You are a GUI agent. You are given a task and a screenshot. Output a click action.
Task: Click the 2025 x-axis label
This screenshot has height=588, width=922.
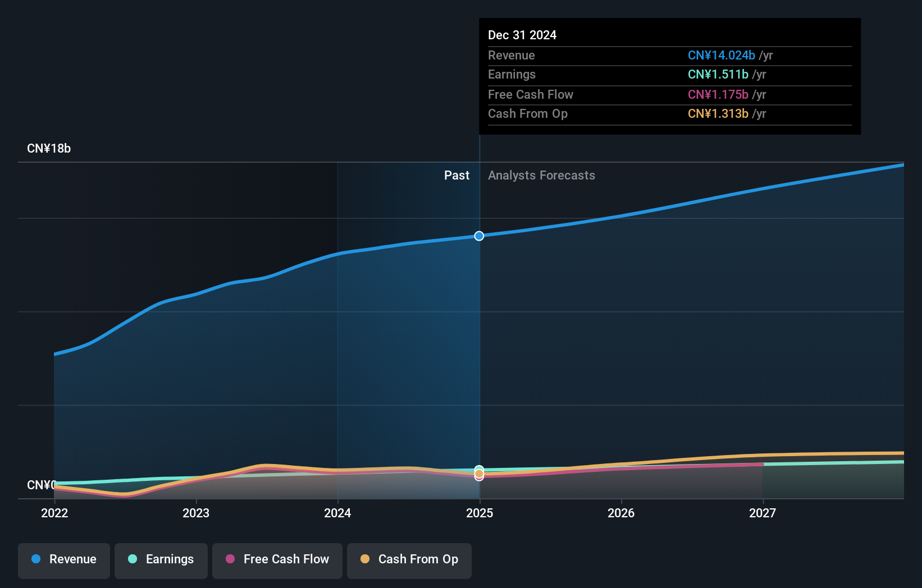click(x=480, y=513)
